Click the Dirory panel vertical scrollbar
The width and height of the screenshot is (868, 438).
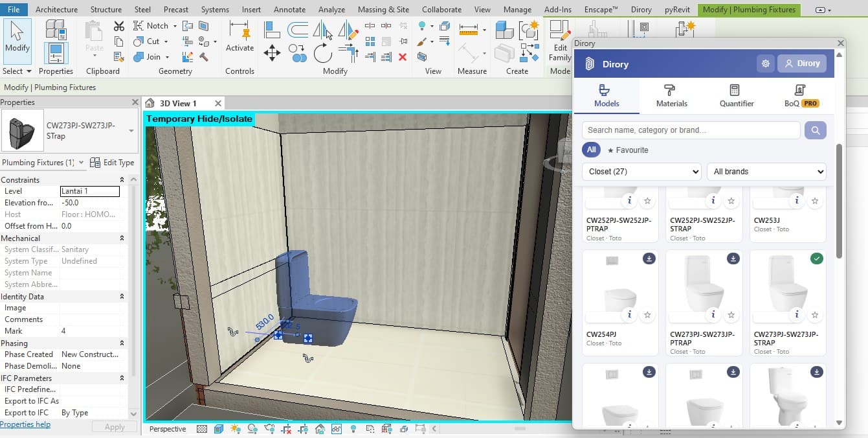pos(840,201)
